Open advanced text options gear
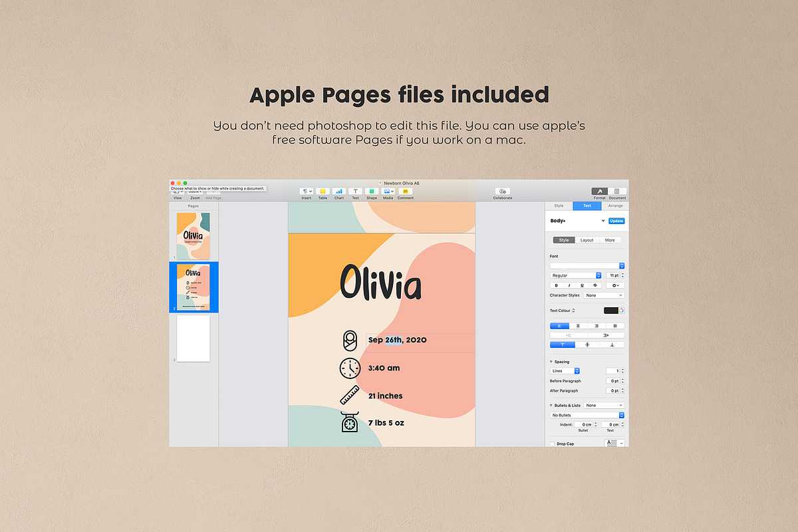 [x=616, y=285]
